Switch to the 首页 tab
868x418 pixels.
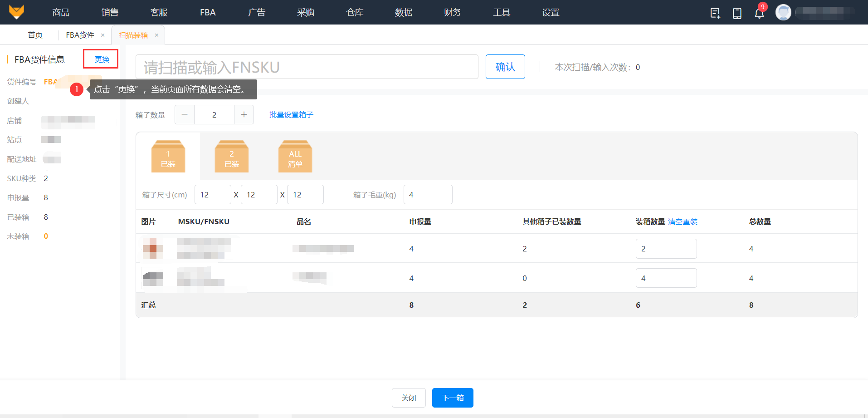tap(35, 35)
